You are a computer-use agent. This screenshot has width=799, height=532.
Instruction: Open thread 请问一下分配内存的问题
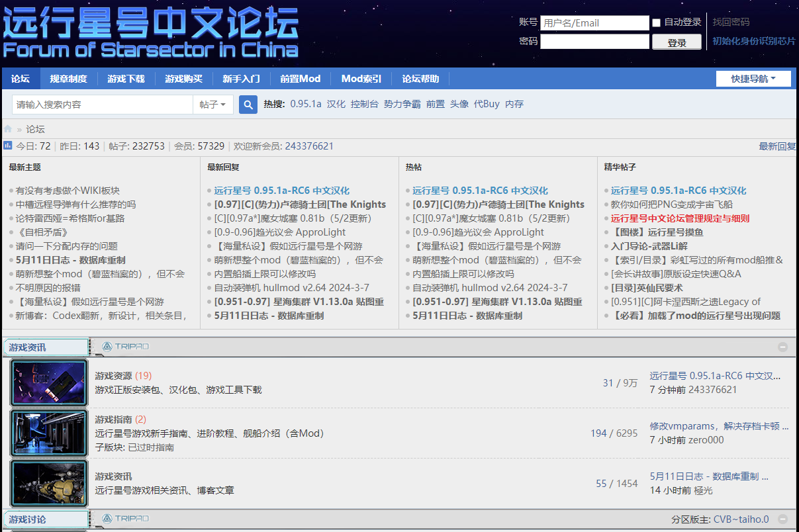pos(67,246)
